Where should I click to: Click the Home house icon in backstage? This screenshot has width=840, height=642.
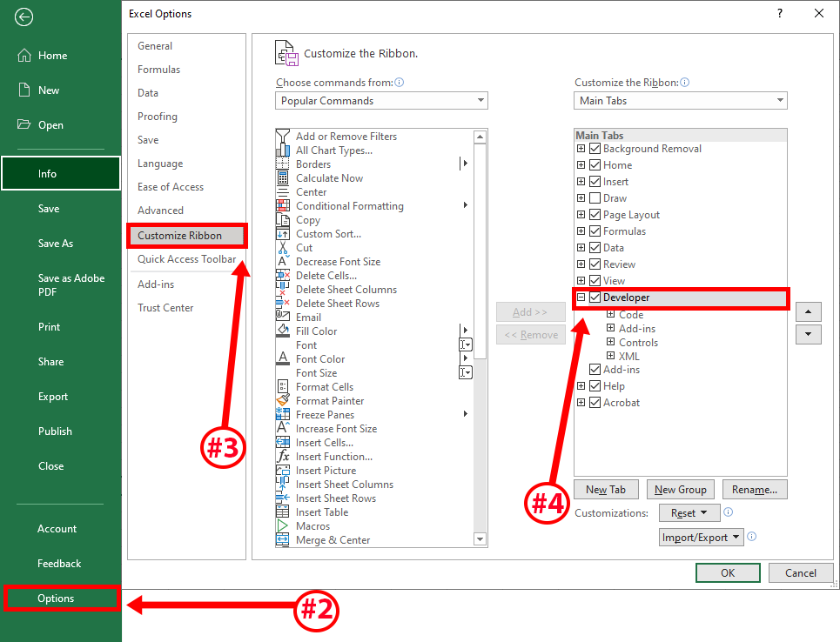click(x=24, y=55)
